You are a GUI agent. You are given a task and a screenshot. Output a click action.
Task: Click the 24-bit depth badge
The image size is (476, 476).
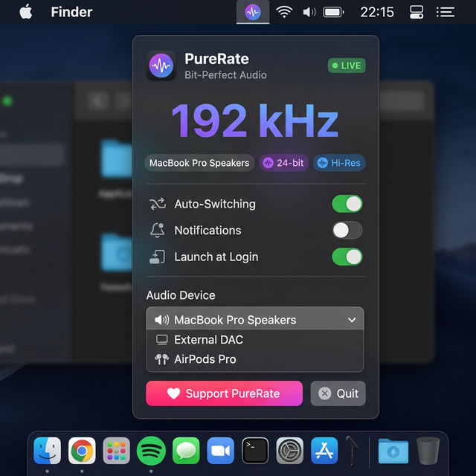point(283,163)
